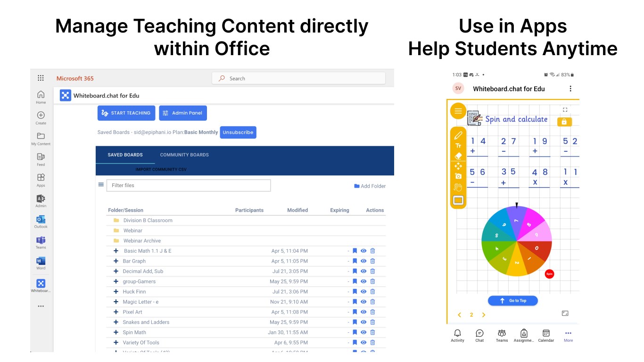
Task: Open Activity tab in mobile Teams bar
Action: (x=457, y=336)
